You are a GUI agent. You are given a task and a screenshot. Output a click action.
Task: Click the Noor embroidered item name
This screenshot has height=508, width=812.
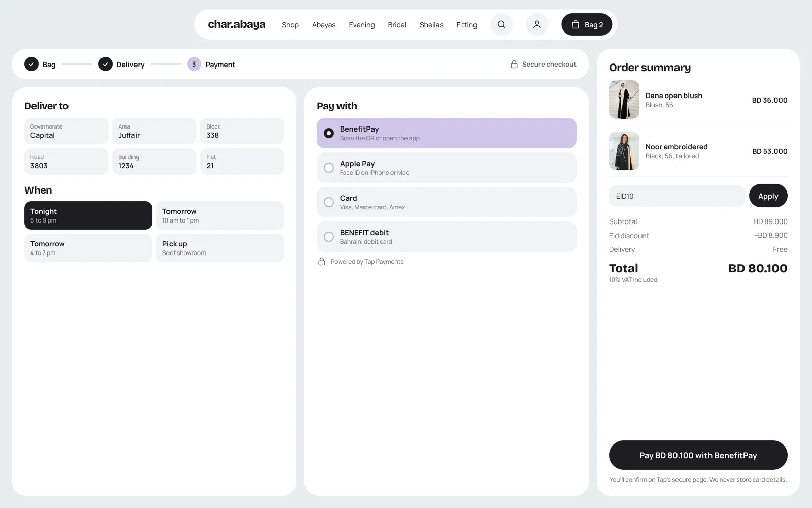(x=676, y=147)
